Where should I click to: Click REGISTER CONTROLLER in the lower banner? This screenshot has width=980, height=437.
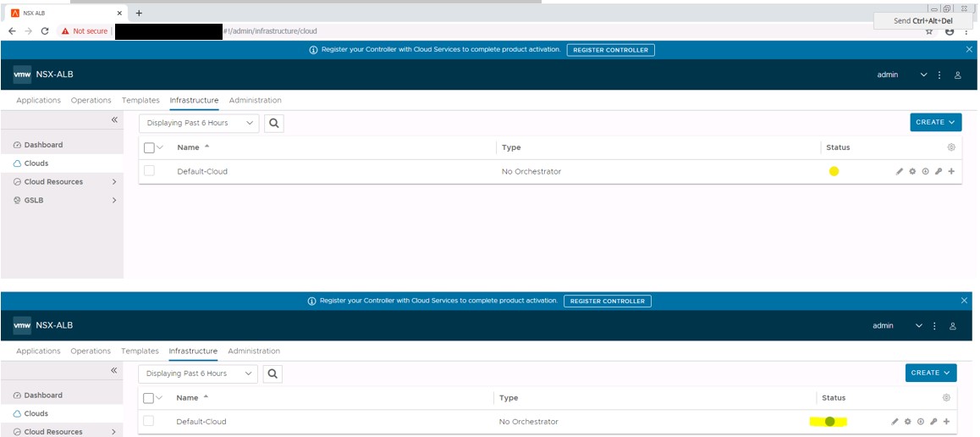(608, 301)
